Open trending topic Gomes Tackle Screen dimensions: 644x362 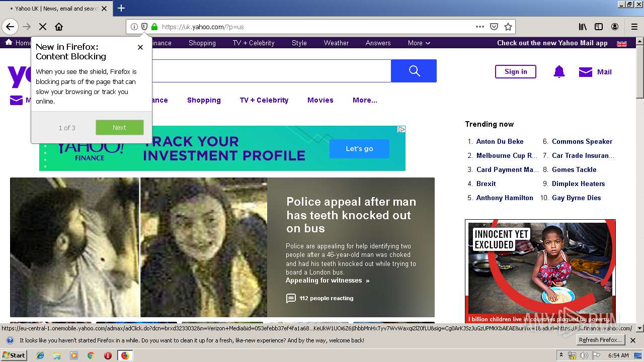click(x=574, y=169)
